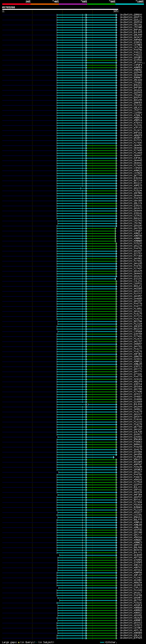
Task: Click the query end position 385
Action: (x=115, y=11)
